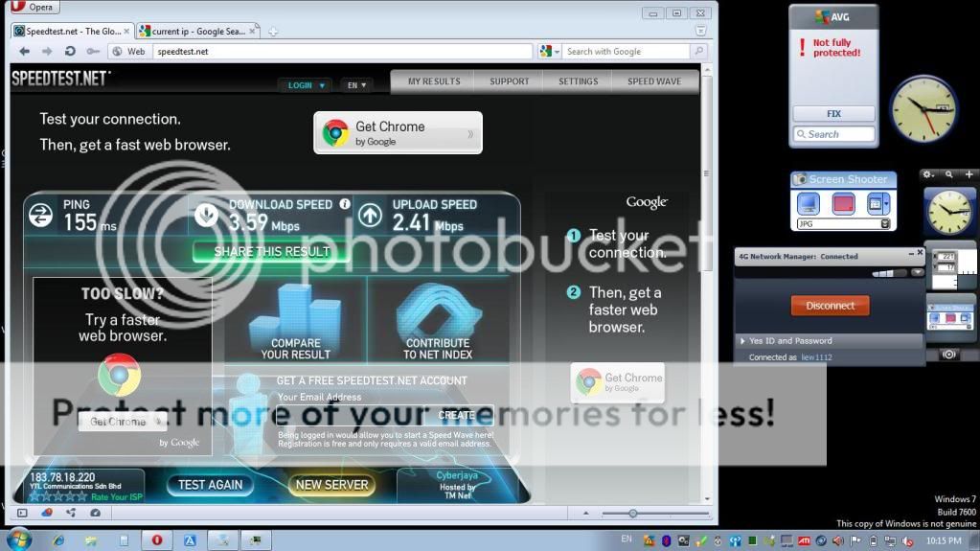The width and height of the screenshot is (980, 551).
Task: Open the MY RESULTS menu tab
Action: 434,81
